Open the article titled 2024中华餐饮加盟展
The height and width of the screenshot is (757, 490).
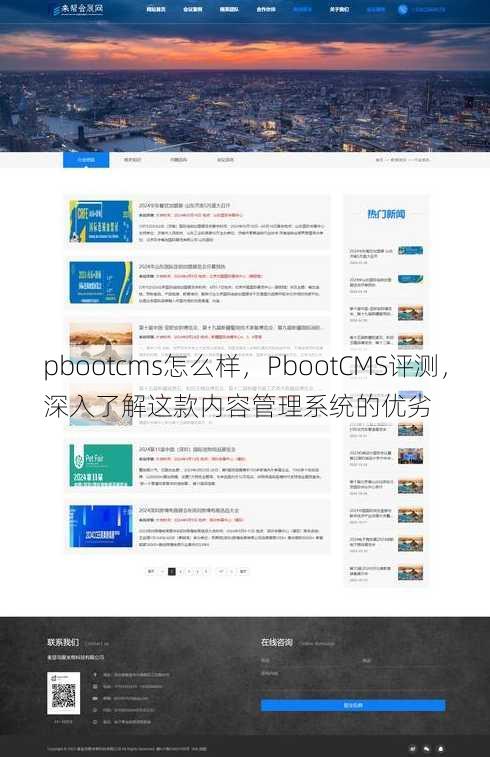(184, 205)
